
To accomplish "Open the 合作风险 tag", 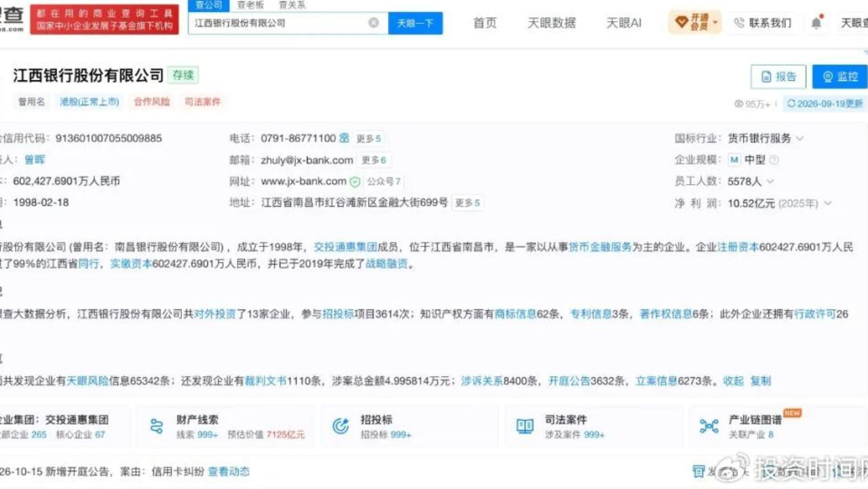I will tap(152, 102).
